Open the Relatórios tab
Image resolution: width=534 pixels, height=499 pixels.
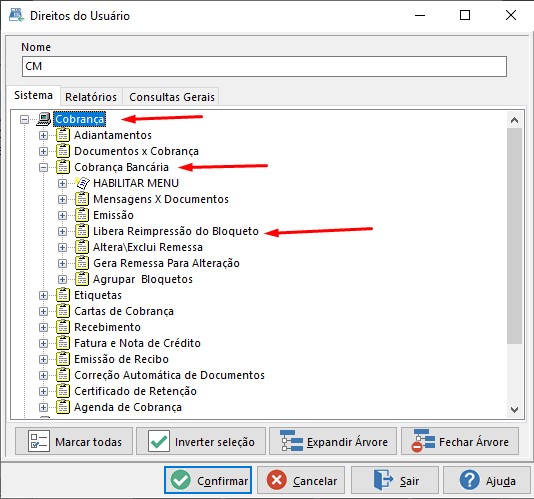tap(91, 97)
